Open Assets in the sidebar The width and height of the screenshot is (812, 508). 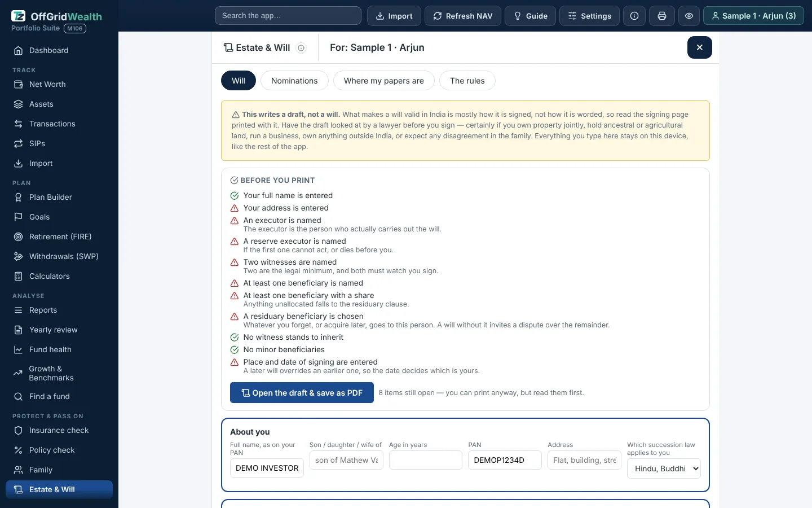click(59, 104)
